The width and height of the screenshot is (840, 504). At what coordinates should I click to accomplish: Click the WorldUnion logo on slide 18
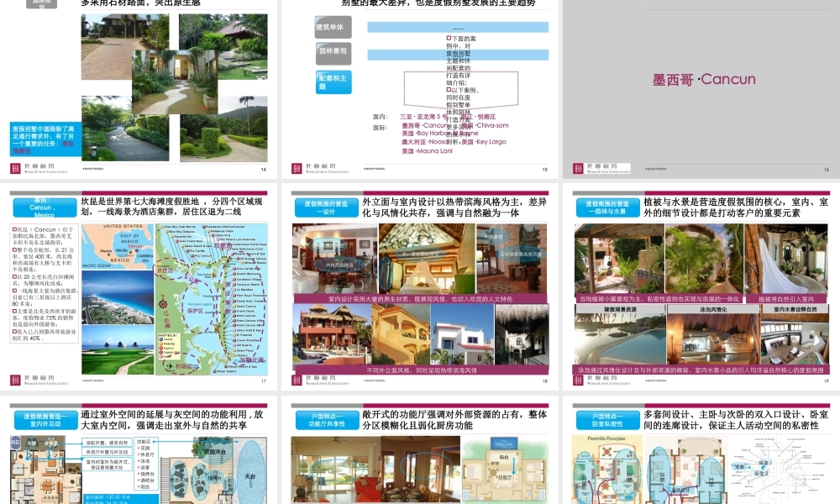click(320, 381)
